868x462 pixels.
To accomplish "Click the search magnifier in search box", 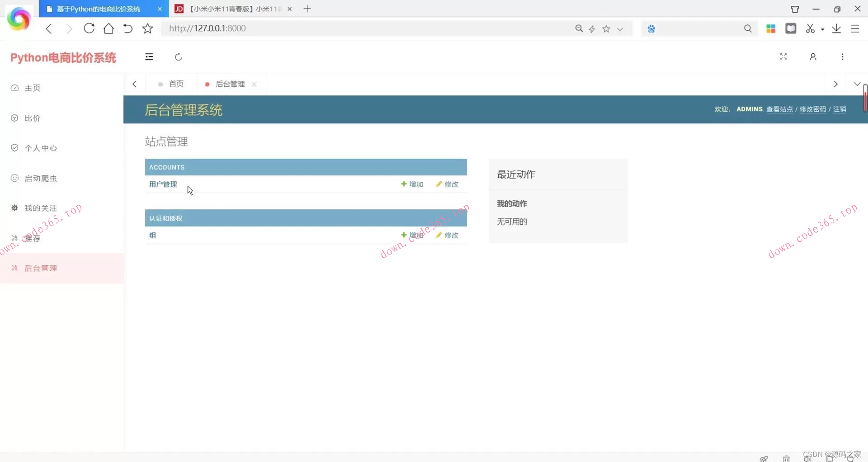I will [x=748, y=28].
